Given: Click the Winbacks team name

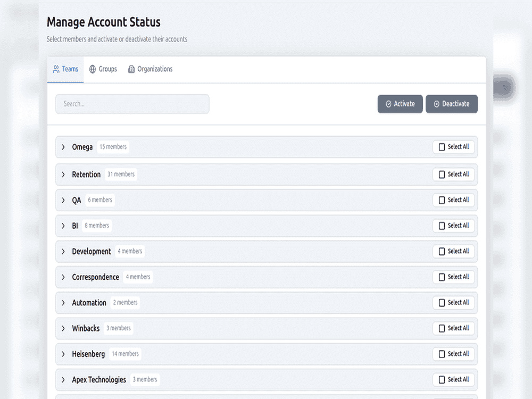Looking at the screenshot, I should tap(86, 328).
